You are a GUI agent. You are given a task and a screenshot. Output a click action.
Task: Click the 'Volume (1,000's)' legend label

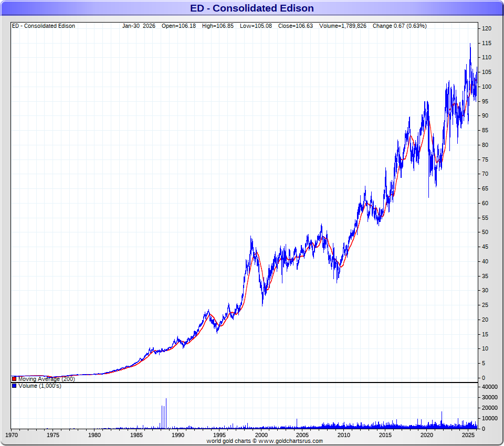pos(39,386)
